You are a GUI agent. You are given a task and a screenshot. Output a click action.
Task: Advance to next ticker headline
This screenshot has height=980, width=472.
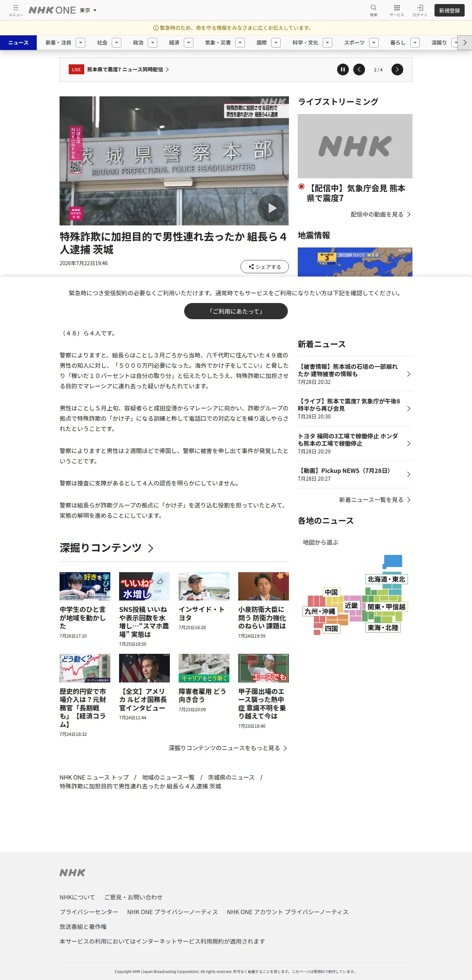click(397, 70)
